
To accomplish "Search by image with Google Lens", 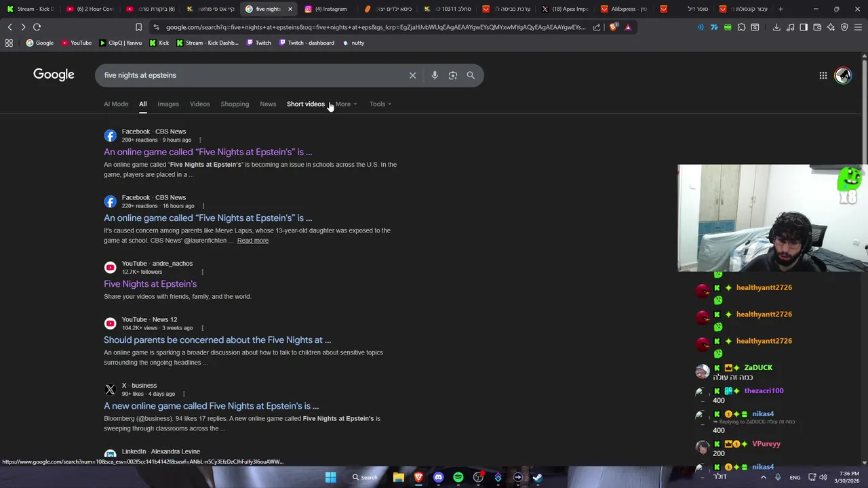I will point(453,75).
